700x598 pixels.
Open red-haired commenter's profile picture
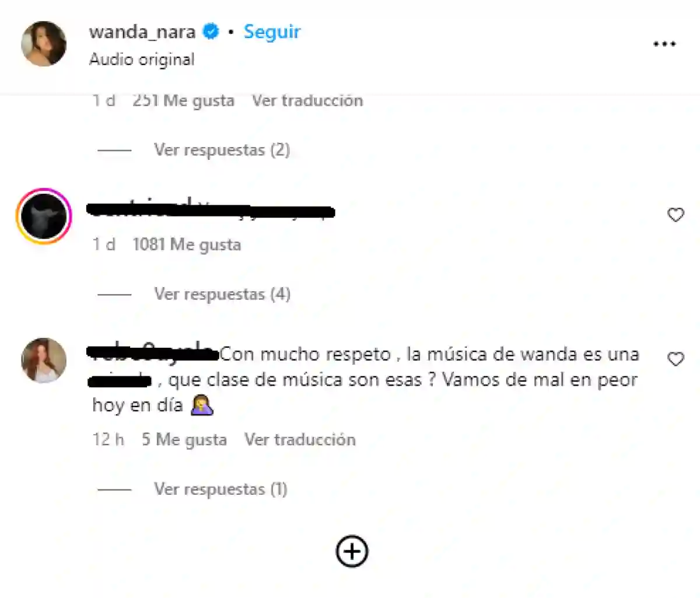pos(44,360)
